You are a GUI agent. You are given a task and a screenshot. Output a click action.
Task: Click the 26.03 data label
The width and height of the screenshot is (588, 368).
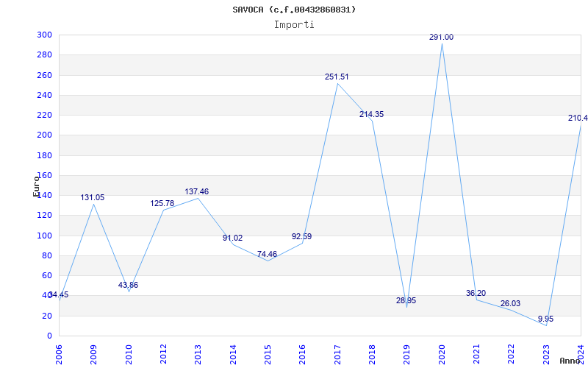click(510, 304)
